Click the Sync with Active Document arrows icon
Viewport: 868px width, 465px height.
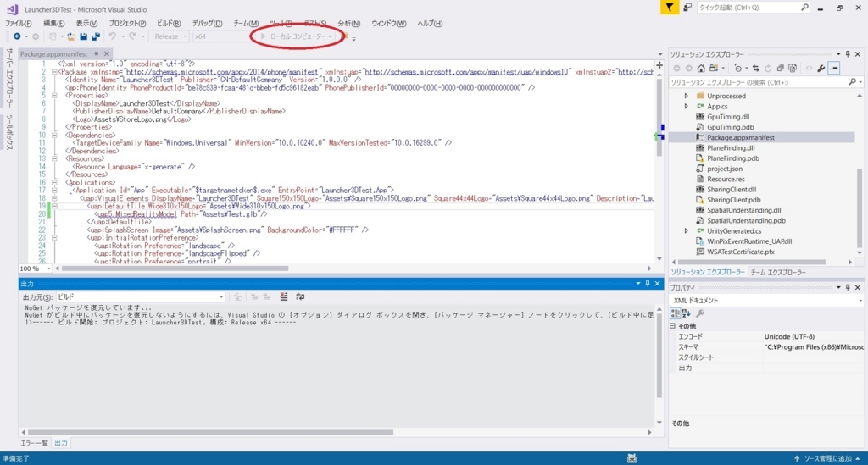coord(755,68)
